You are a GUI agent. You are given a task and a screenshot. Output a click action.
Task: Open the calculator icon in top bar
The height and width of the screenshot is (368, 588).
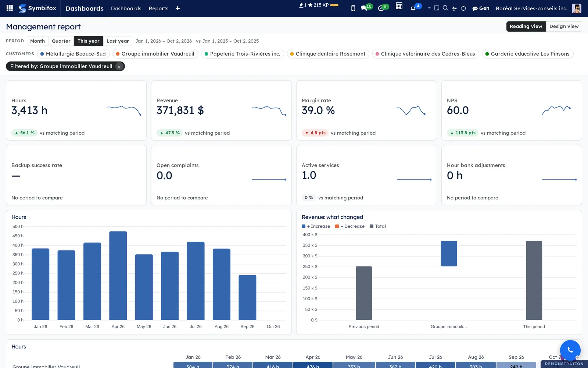399,6
